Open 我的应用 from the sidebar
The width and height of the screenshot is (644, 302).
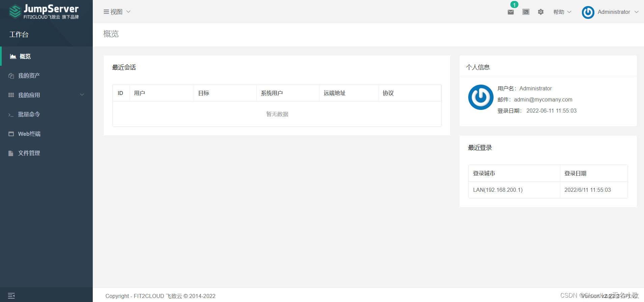coord(47,95)
